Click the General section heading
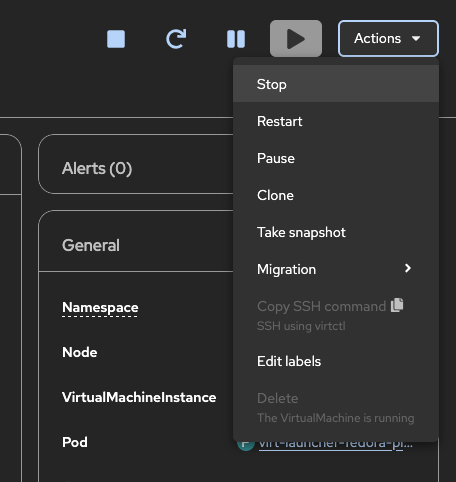This screenshot has width=456, height=482. click(x=91, y=245)
